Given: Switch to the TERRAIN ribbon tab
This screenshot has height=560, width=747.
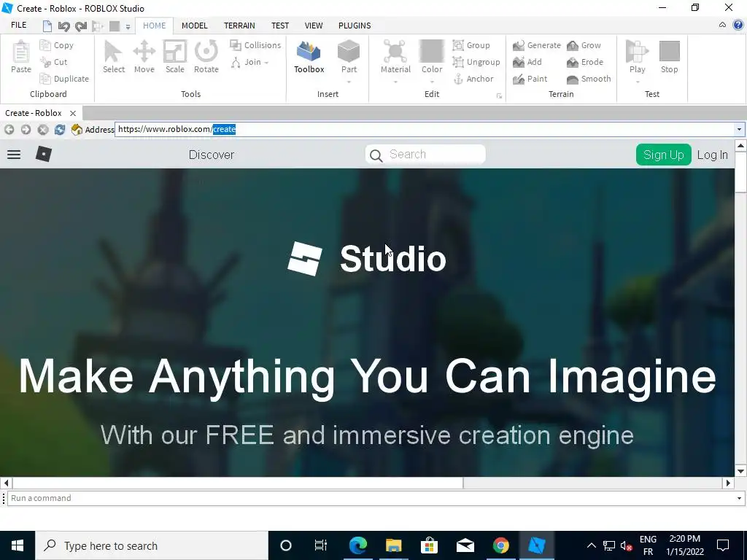Looking at the screenshot, I should [239, 26].
